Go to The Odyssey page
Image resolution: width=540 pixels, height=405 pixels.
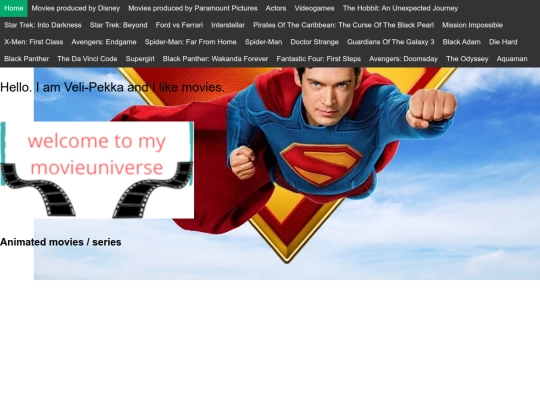coord(467,59)
